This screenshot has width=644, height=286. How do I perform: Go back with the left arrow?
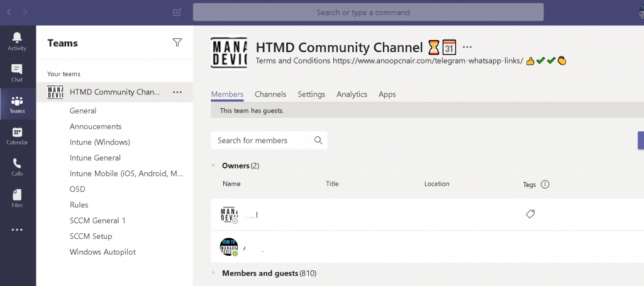click(x=9, y=13)
